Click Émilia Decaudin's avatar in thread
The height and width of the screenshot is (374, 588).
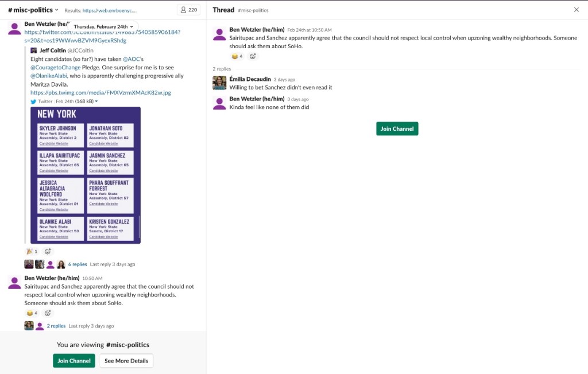pyautogui.click(x=219, y=83)
